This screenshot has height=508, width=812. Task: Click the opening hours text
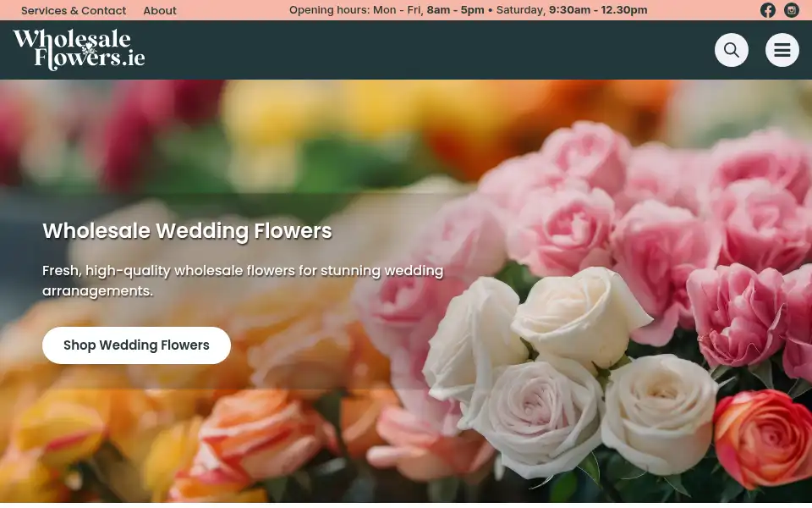point(468,10)
